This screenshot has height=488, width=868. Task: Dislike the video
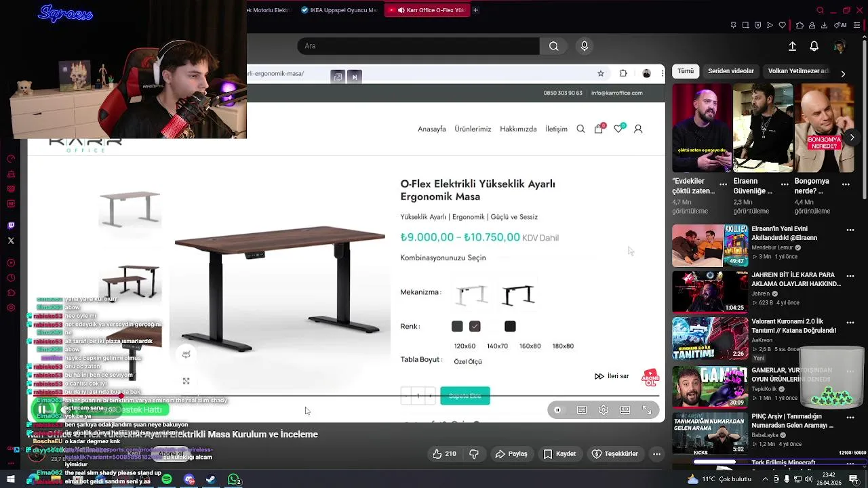pyautogui.click(x=474, y=453)
